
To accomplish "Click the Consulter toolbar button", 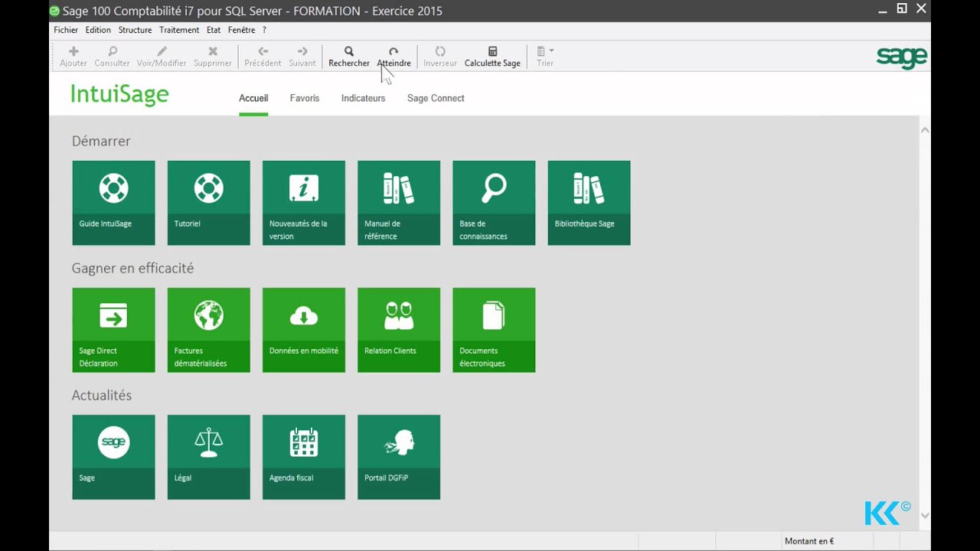I will point(113,57).
